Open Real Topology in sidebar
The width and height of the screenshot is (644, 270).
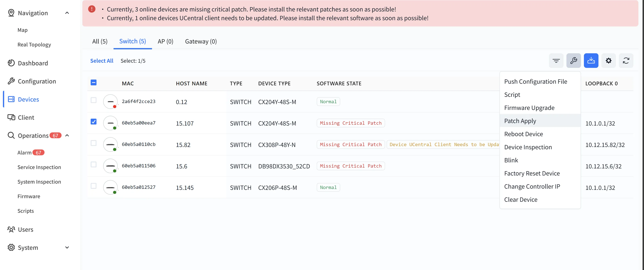(x=34, y=45)
